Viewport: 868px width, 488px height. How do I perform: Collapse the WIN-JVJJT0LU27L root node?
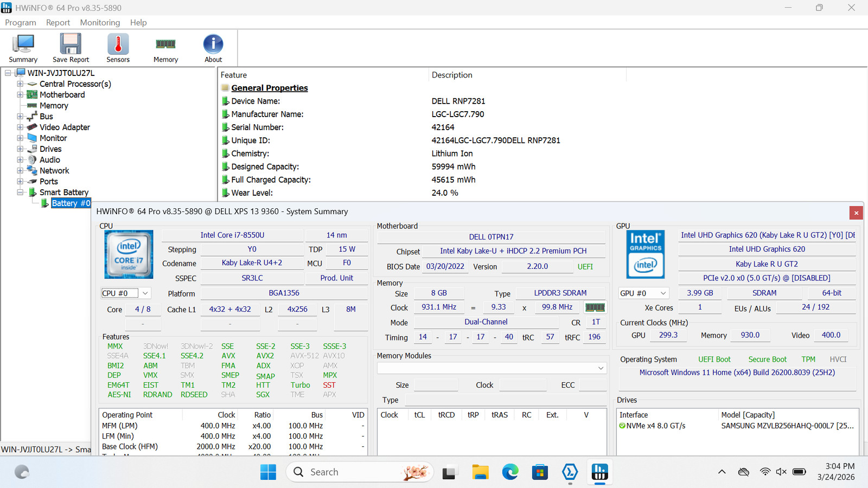[8, 73]
